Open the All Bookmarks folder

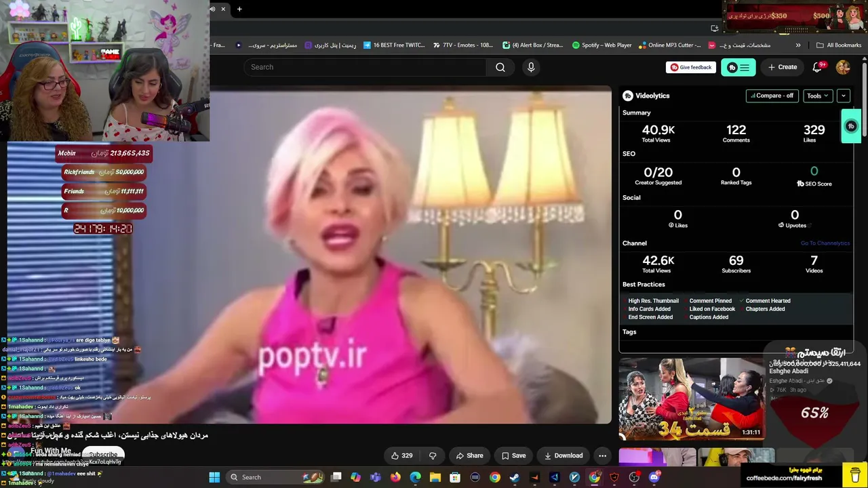[839, 45]
